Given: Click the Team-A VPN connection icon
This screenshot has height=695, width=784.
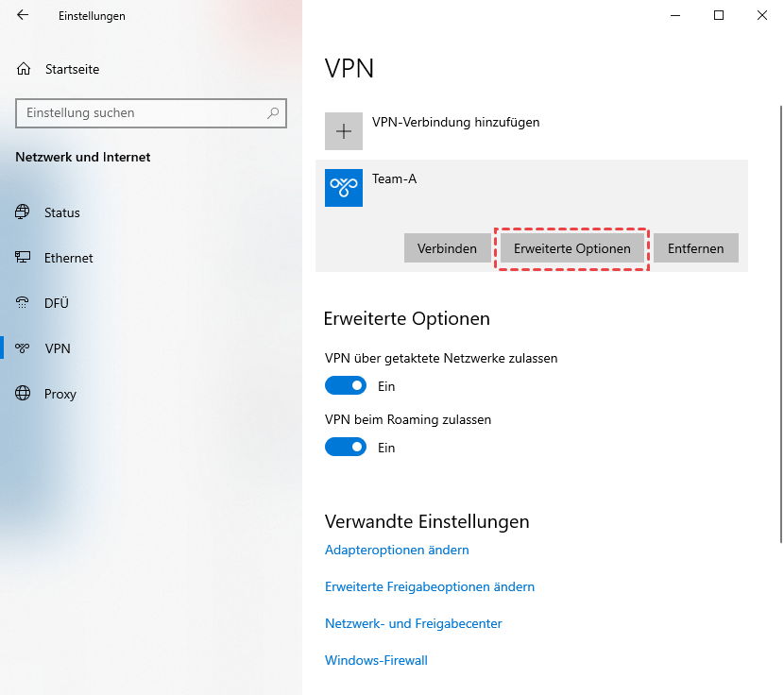Looking at the screenshot, I should pyautogui.click(x=344, y=188).
